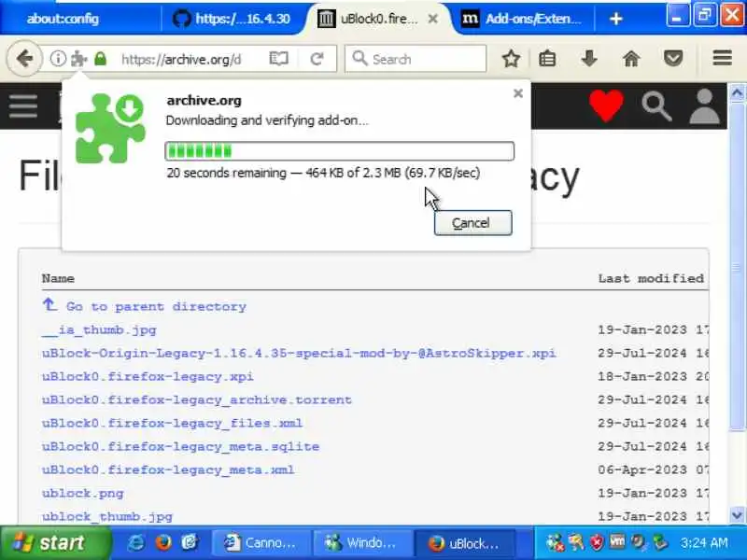
Task: Show site information via the info icon
Action: click(58, 59)
